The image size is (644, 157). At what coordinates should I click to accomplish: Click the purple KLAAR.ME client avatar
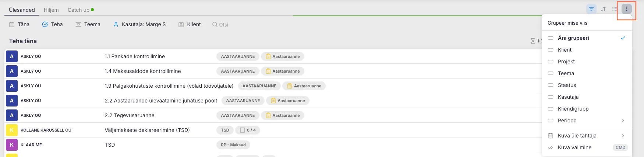(x=12, y=145)
